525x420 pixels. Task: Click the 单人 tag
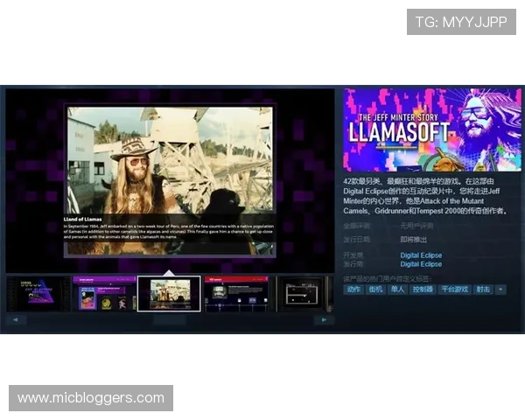click(x=397, y=290)
